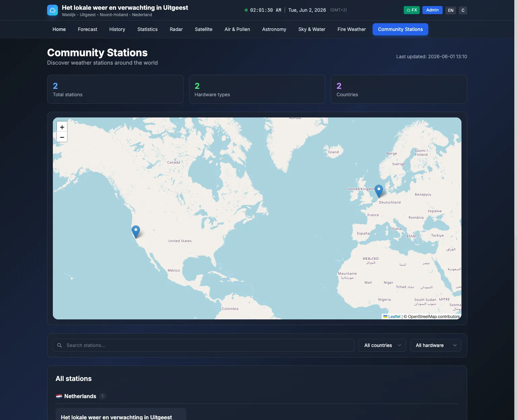Click the Last updated timestamp text
Image resolution: width=517 pixels, height=420 pixels.
[x=432, y=57]
